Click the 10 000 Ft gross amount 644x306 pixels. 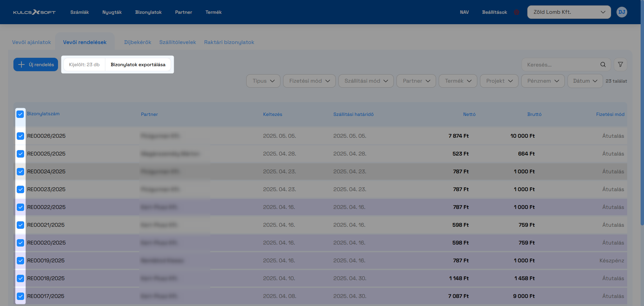coord(523,136)
